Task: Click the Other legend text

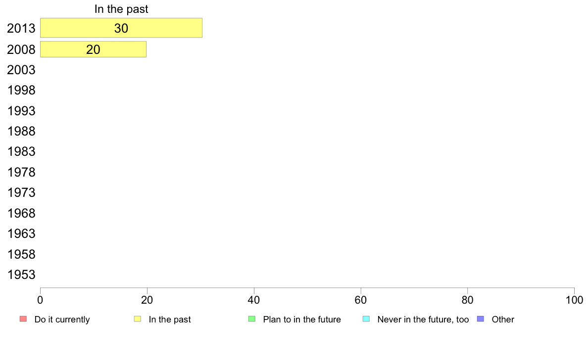Action: point(503,319)
